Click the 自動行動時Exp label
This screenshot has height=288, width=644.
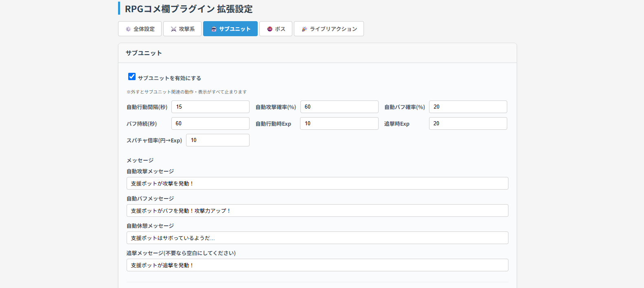(273, 124)
